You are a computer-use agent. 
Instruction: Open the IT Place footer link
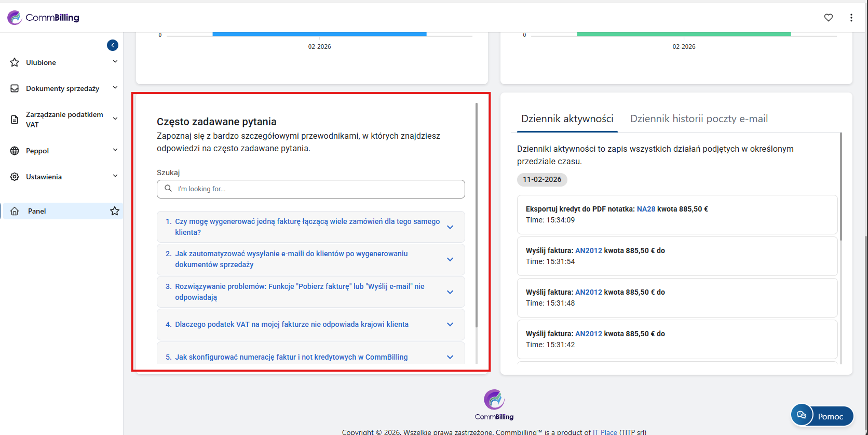pyautogui.click(x=605, y=432)
